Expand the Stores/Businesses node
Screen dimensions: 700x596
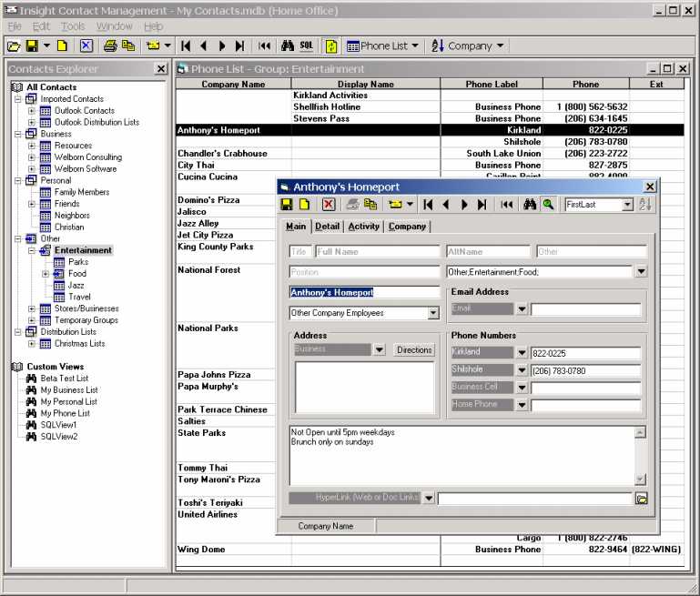pyautogui.click(x=32, y=308)
